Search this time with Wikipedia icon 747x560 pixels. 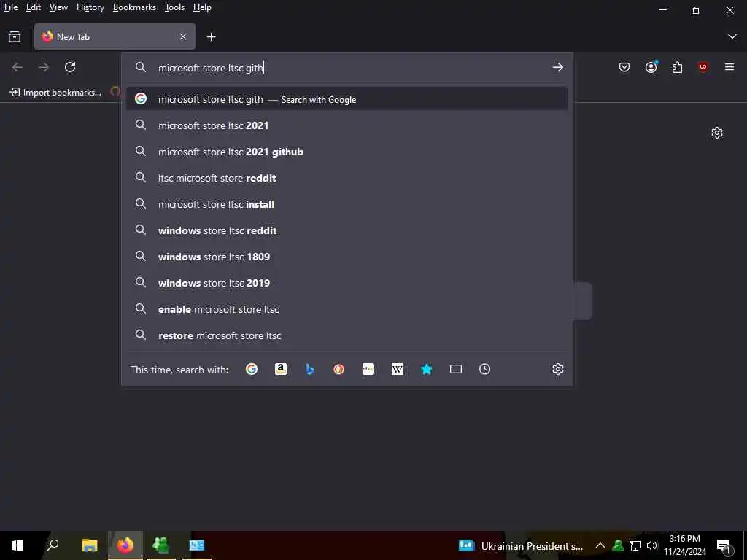[x=398, y=369]
